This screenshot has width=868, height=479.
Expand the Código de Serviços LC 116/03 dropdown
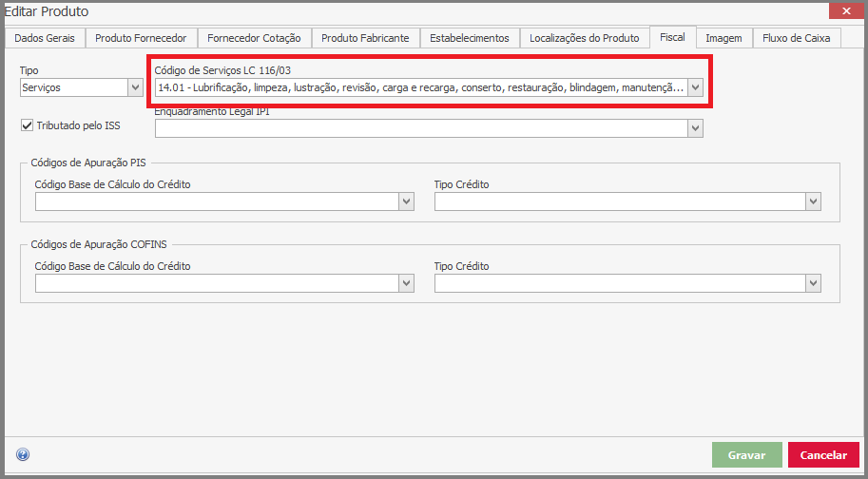[695, 87]
